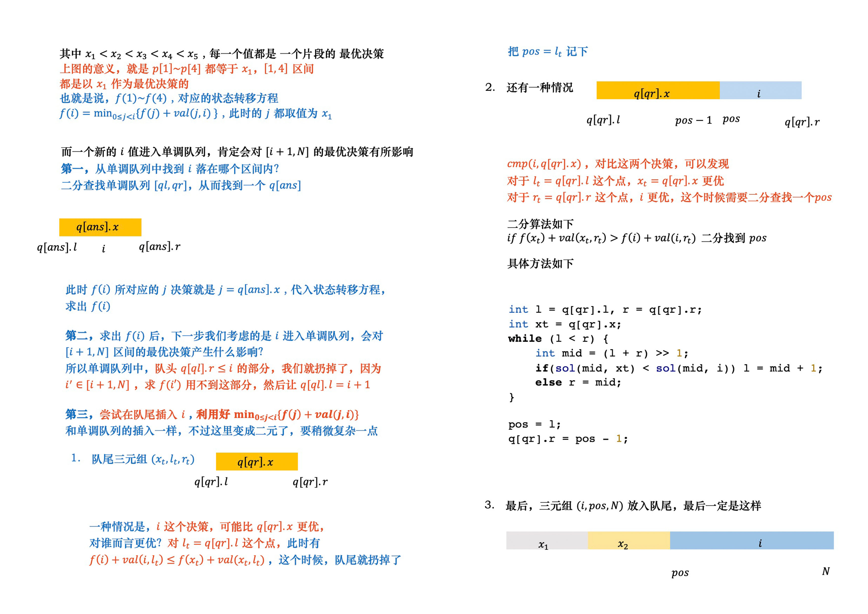This screenshot has height=614, width=868.
Task: Click the text "具体方法如下"
Action: pyautogui.click(x=540, y=264)
